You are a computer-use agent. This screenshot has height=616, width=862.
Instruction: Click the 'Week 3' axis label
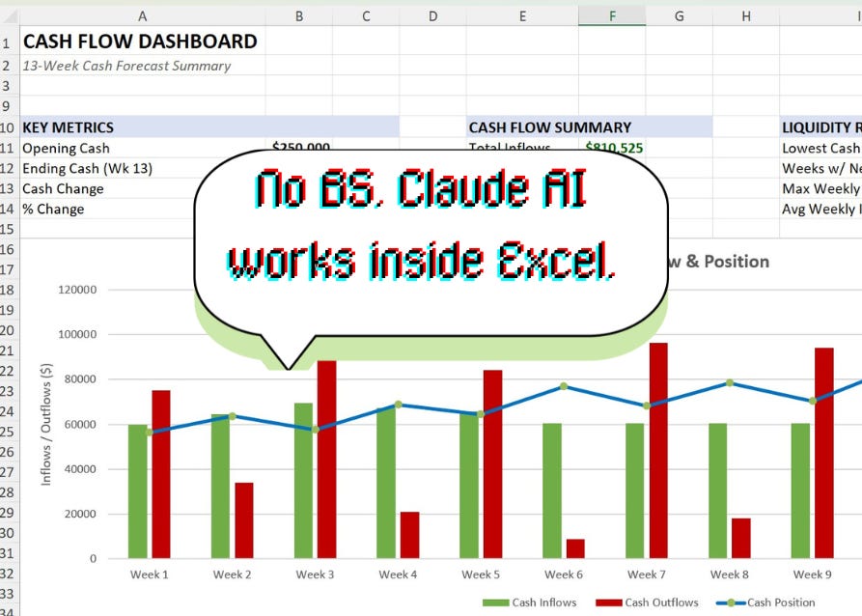tap(315, 574)
